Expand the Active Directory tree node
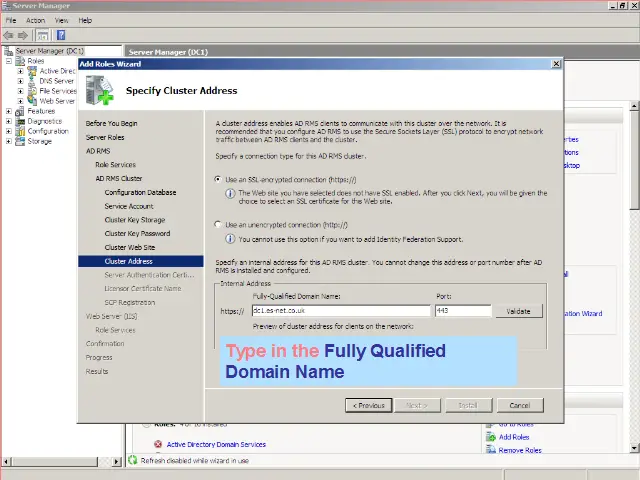This screenshot has width=640, height=480. [x=20, y=71]
